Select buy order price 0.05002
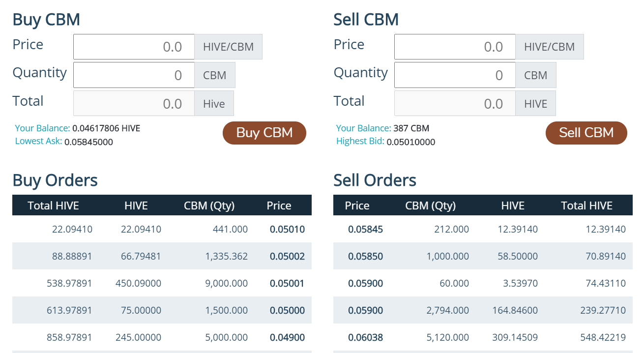This screenshot has width=644, height=353. (288, 256)
